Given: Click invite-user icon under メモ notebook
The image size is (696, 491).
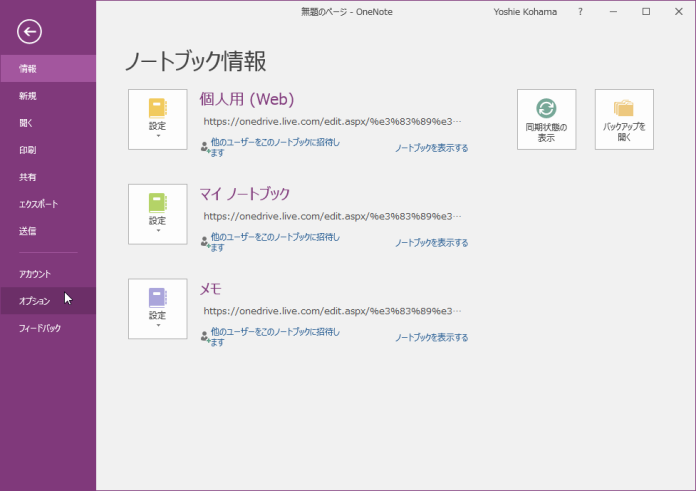Looking at the screenshot, I should pyautogui.click(x=205, y=337).
